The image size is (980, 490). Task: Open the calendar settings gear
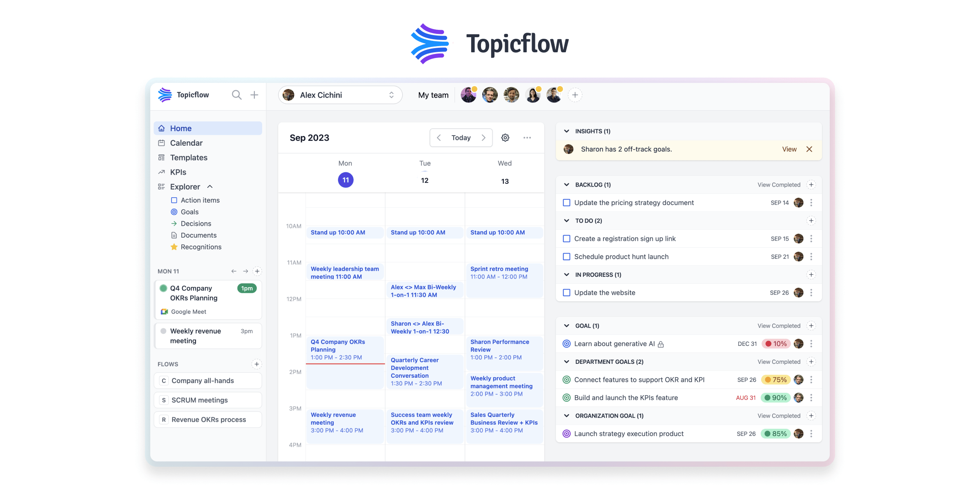tap(505, 138)
